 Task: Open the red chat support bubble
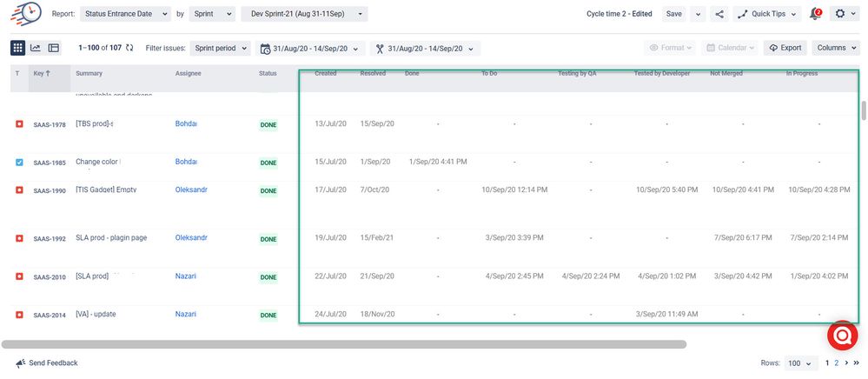843,335
